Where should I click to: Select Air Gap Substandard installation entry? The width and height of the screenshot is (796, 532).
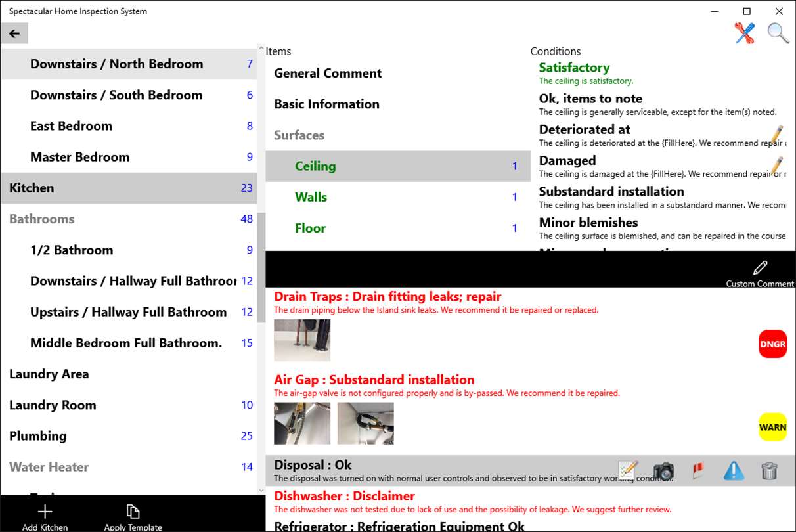pos(531,412)
